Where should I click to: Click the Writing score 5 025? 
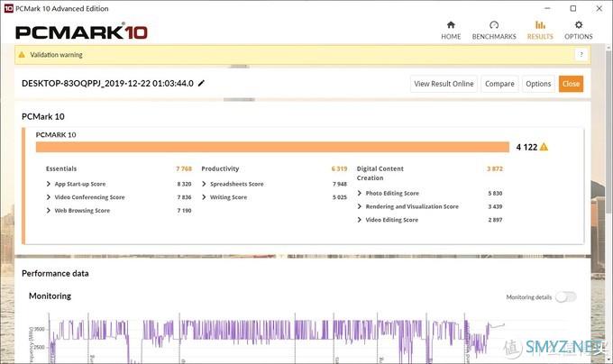click(x=340, y=197)
